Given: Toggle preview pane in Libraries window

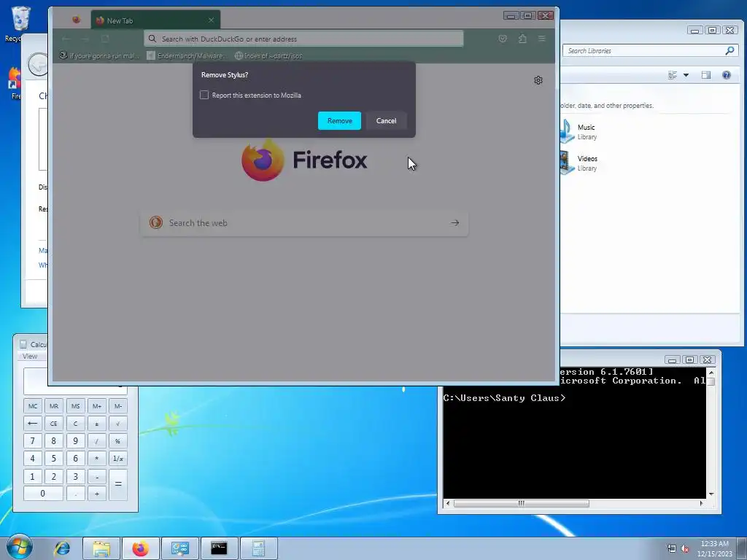Looking at the screenshot, I should (706, 75).
